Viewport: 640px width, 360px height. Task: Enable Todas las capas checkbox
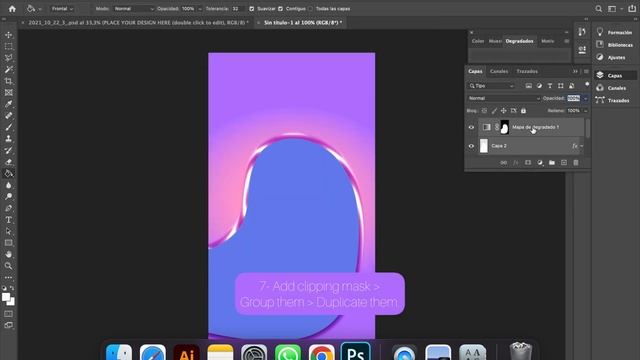point(310,9)
